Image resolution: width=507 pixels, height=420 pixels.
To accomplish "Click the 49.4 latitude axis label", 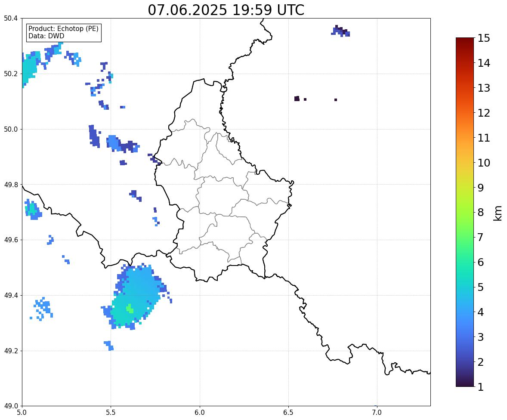I will 10,296.
